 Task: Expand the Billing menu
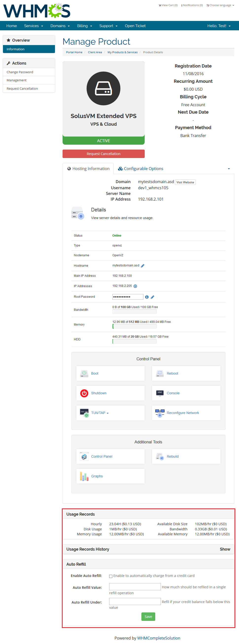coord(85,26)
